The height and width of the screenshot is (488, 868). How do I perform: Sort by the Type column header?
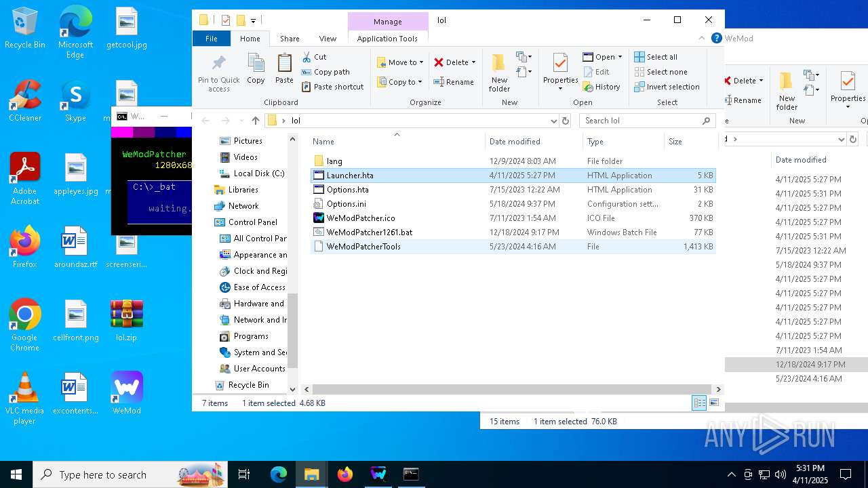click(x=623, y=142)
